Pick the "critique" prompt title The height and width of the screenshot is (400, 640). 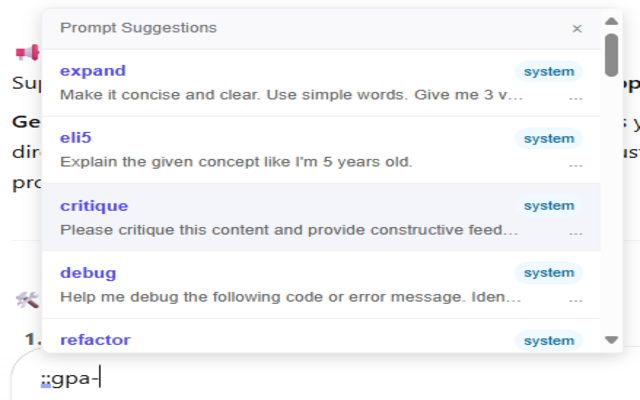click(x=94, y=206)
